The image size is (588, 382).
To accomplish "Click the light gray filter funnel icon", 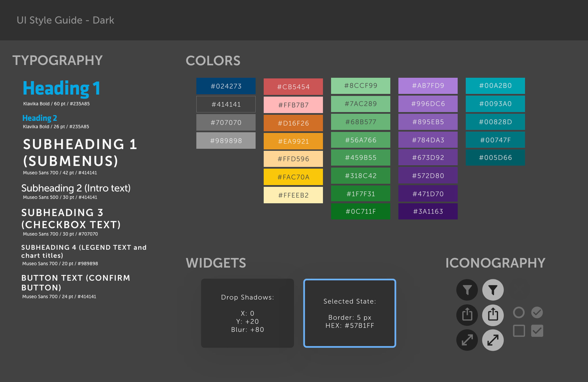I will click(493, 290).
